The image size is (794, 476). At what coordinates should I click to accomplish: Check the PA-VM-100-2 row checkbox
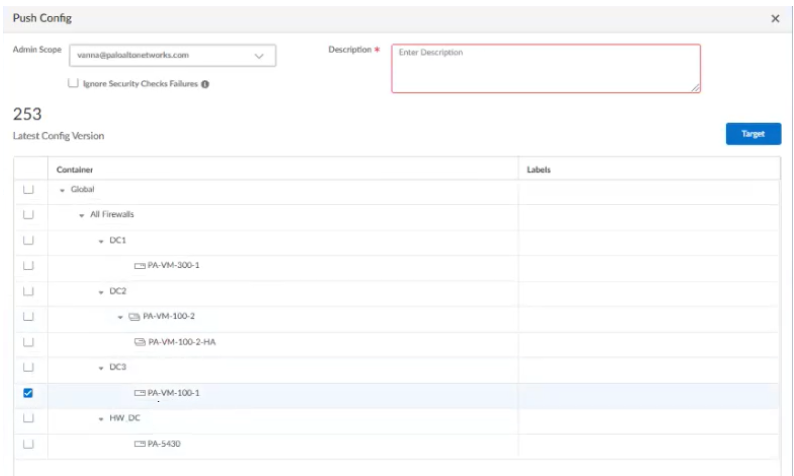click(x=28, y=316)
